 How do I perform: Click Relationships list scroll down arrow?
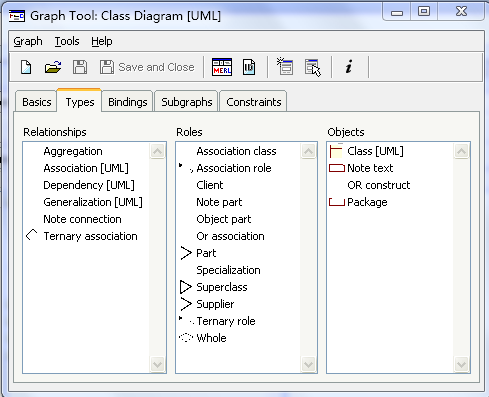157,364
